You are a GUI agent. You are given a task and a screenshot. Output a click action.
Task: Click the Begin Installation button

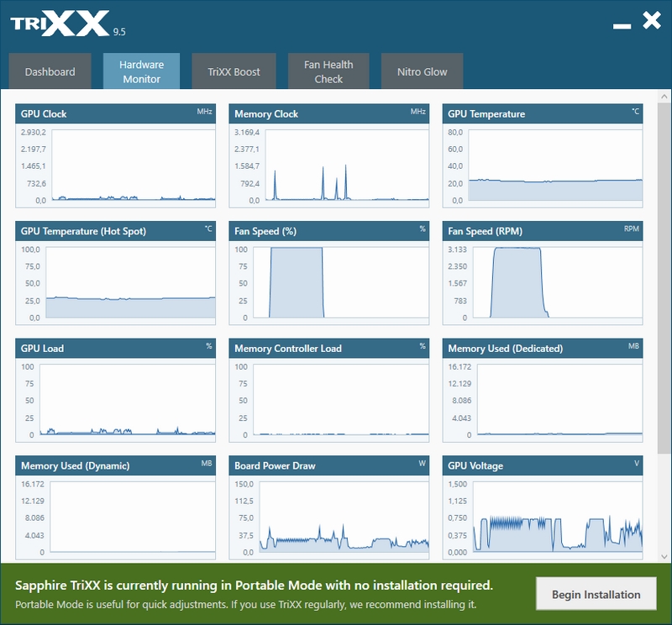[x=596, y=594]
